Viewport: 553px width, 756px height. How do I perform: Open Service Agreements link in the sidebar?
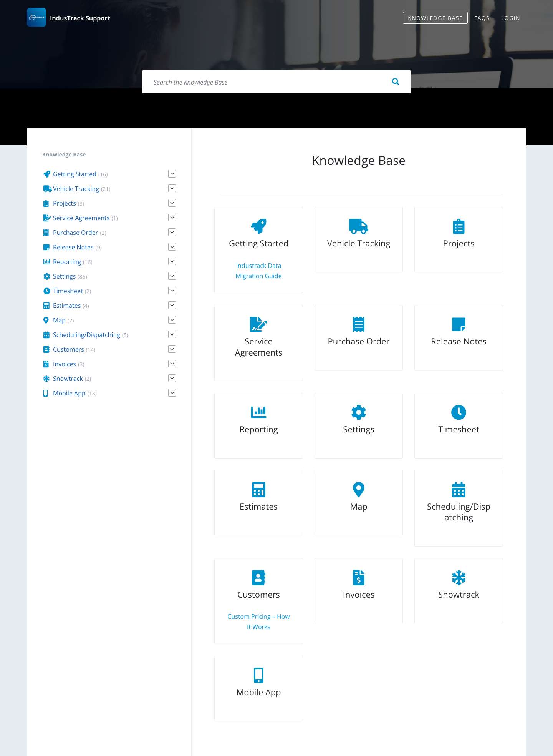[81, 218]
